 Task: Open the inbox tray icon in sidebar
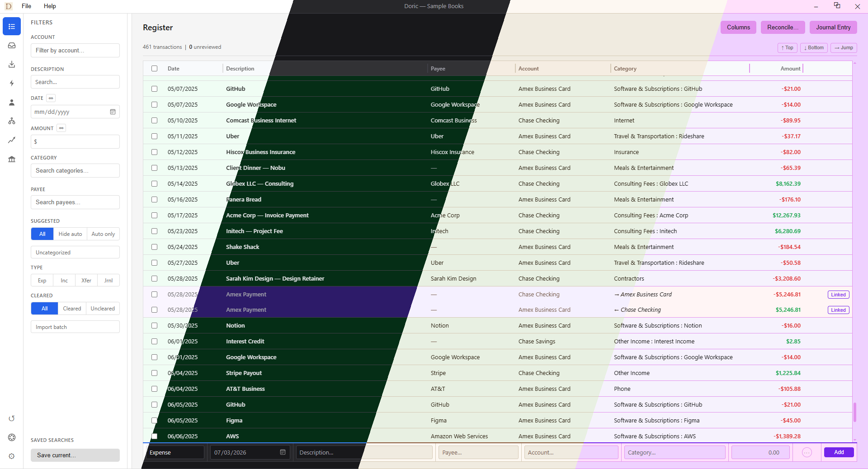click(12, 46)
